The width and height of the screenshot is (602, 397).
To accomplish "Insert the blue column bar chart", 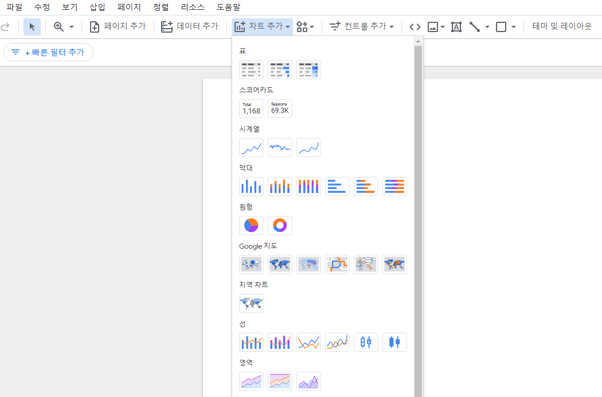I will click(251, 187).
